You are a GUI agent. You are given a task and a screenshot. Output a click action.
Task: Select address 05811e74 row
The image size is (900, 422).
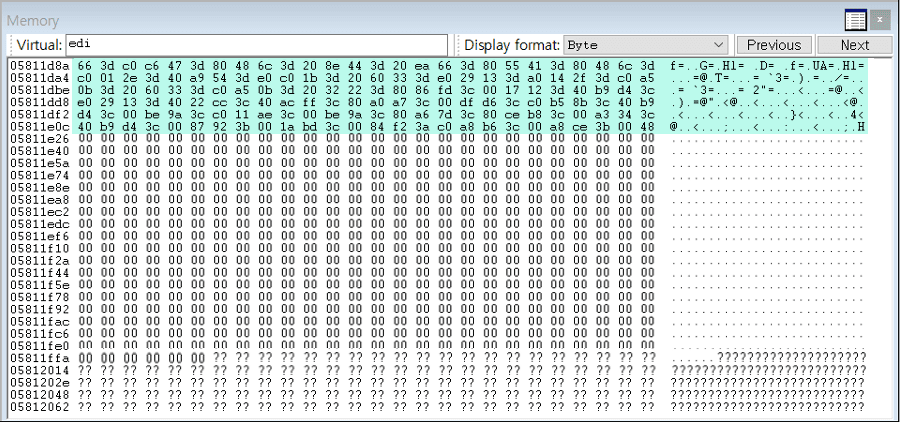pyautogui.click(x=438, y=175)
